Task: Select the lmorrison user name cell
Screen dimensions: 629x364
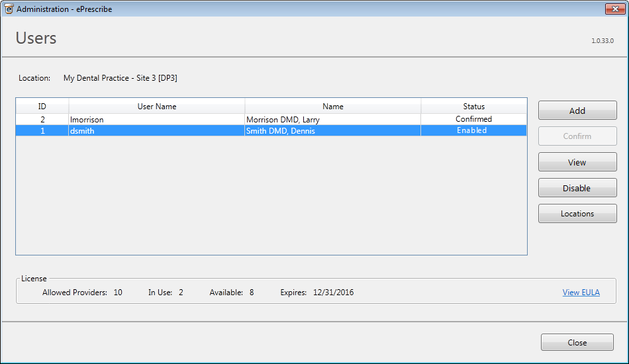Action: 87,120
